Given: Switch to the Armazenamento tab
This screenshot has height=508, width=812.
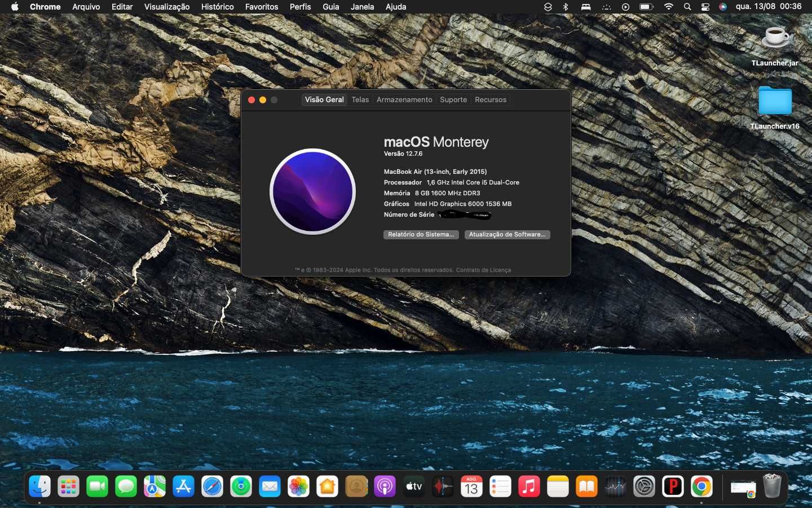Looking at the screenshot, I should click(404, 100).
